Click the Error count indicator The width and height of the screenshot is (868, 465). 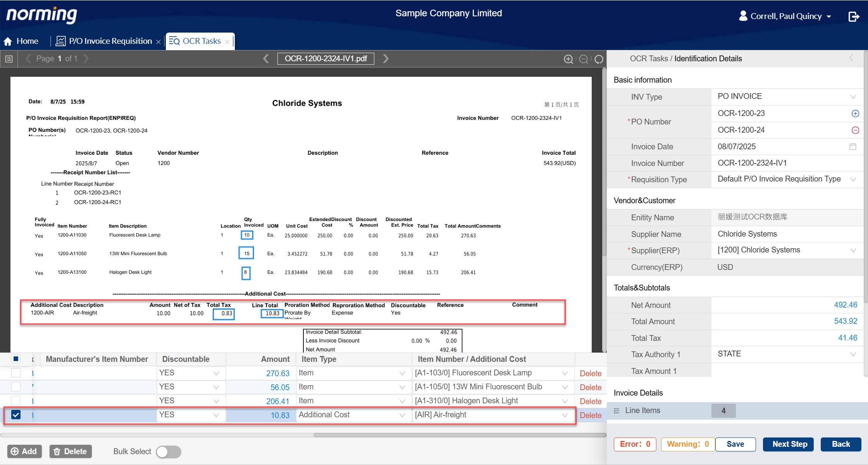click(635, 444)
